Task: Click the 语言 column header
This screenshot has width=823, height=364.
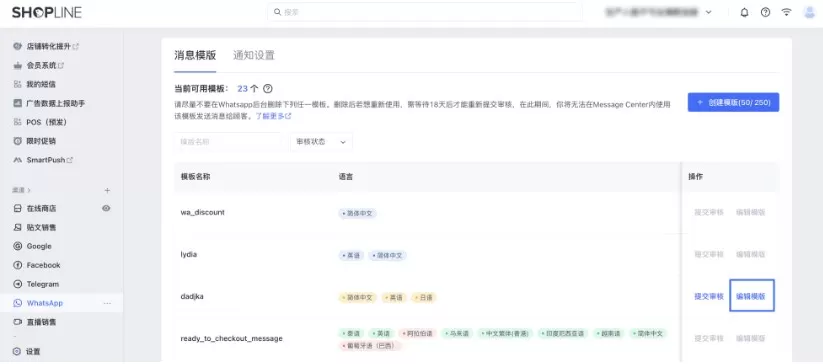Action: tap(346, 177)
